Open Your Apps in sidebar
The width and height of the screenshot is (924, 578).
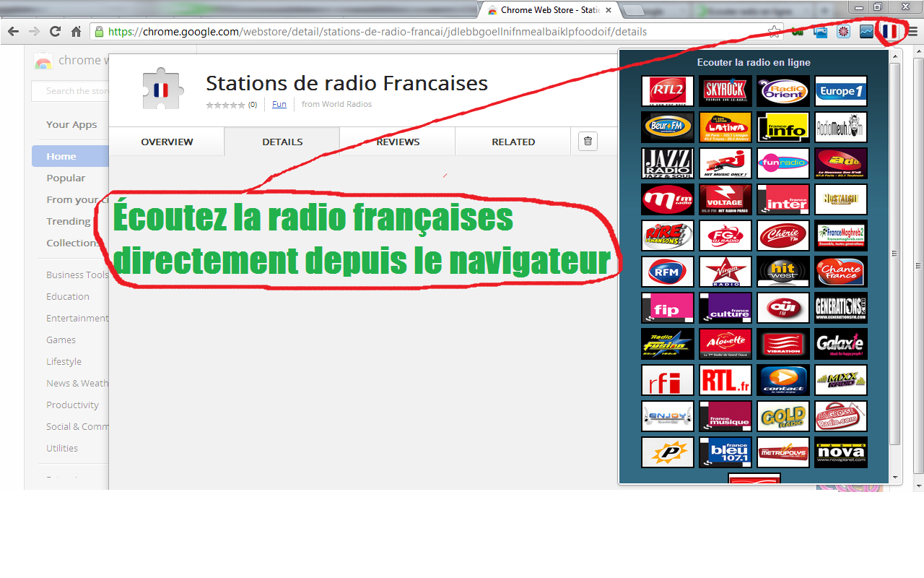coord(71,124)
